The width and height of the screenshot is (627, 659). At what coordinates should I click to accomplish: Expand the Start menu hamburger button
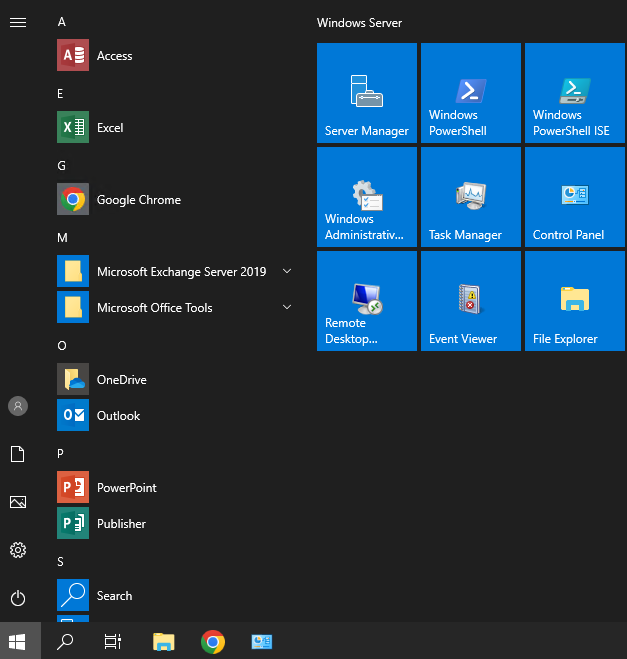click(x=18, y=22)
